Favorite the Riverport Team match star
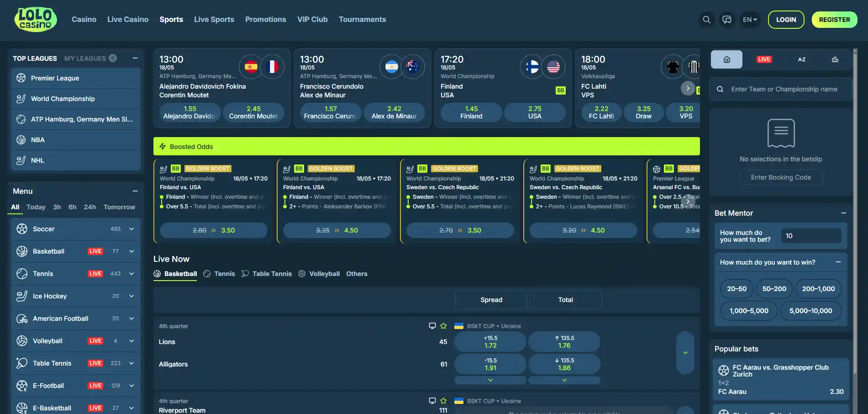 click(443, 401)
